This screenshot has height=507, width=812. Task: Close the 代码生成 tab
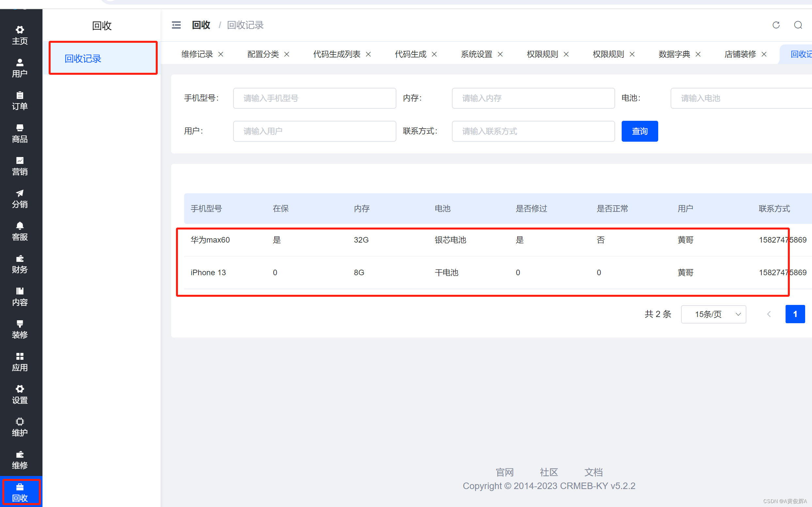(x=434, y=54)
